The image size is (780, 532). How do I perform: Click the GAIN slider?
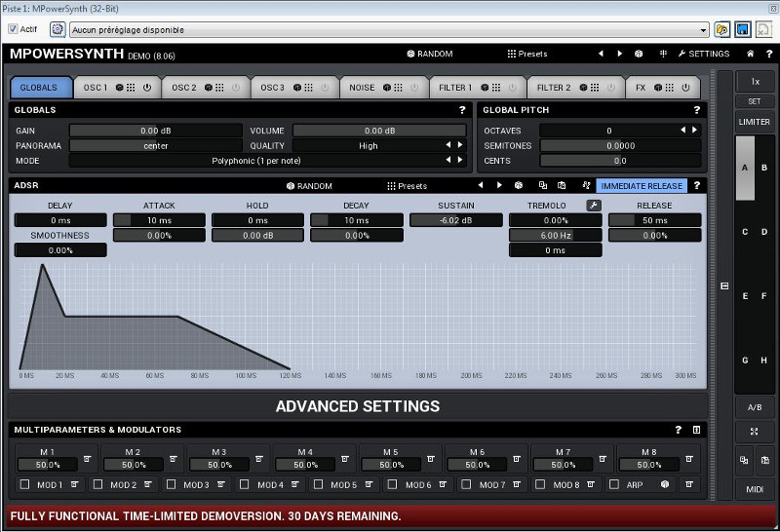click(x=156, y=131)
